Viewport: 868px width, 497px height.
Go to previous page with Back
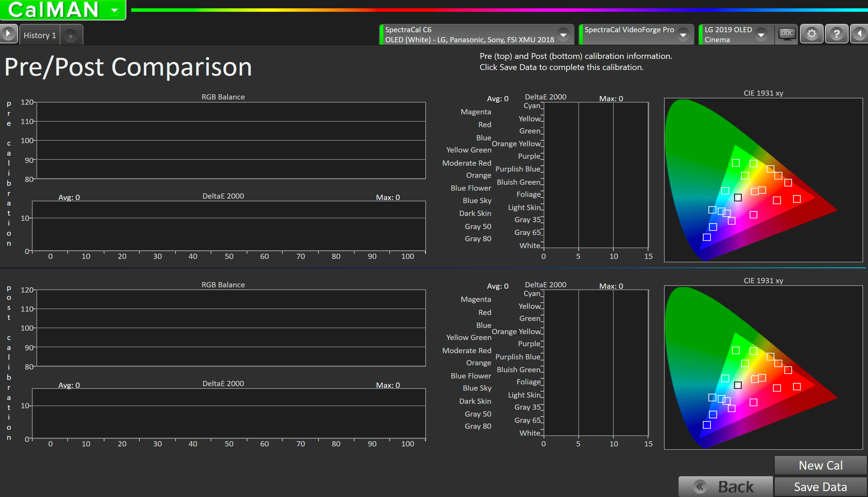725,487
